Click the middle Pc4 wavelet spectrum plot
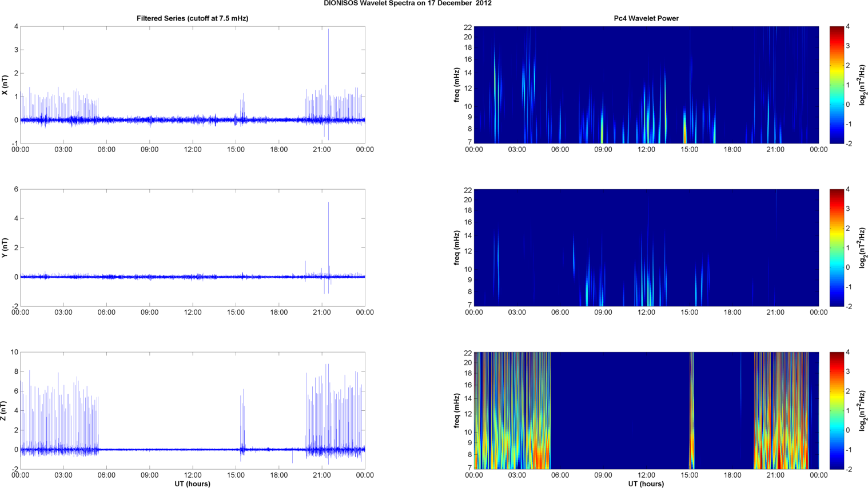Screen dimensions: 868x488 [x=646, y=247]
